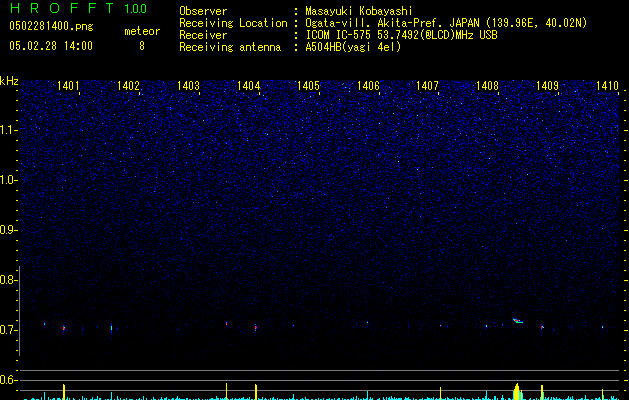
Task: Click the 1407 time marker
Action: 427,85
